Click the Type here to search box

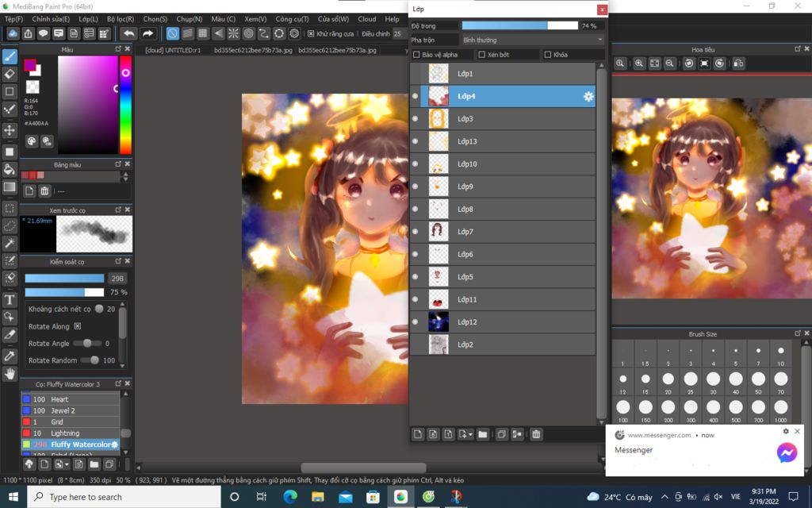click(124, 497)
